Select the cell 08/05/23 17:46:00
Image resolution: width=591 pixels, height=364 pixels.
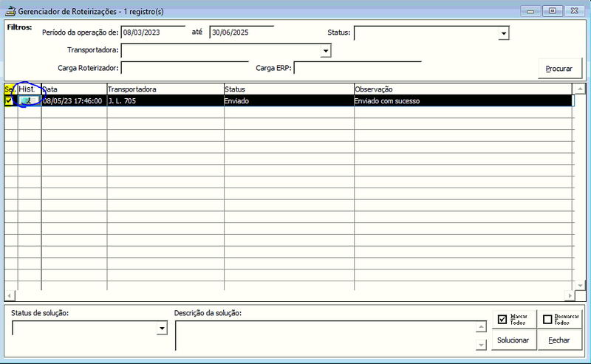click(x=75, y=100)
